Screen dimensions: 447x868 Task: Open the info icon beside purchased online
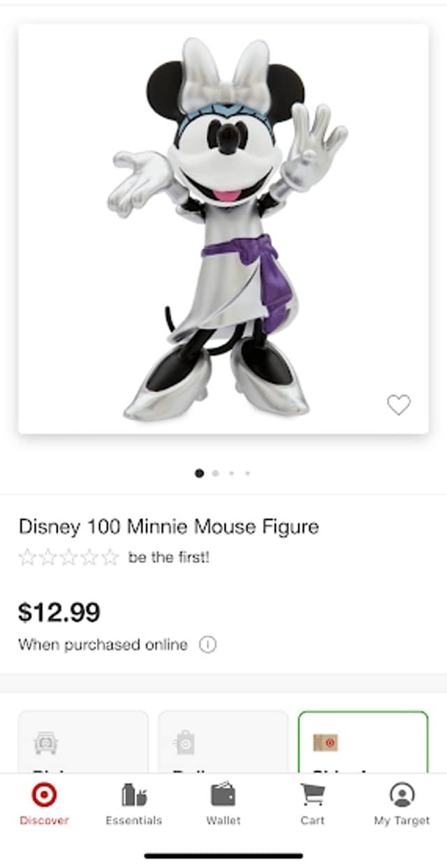207,645
